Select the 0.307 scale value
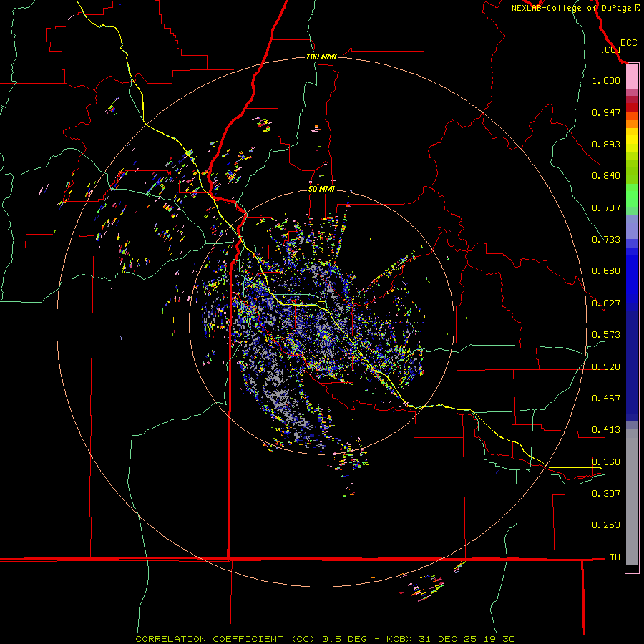Viewport: 644px width, 644px height. pos(606,493)
